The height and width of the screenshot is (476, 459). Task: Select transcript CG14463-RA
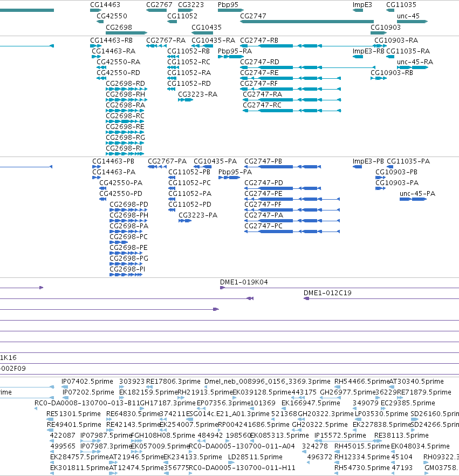click(x=113, y=51)
